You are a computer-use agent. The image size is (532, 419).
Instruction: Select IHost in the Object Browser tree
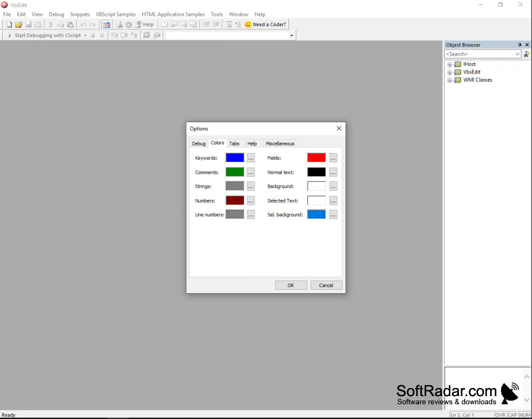(469, 64)
